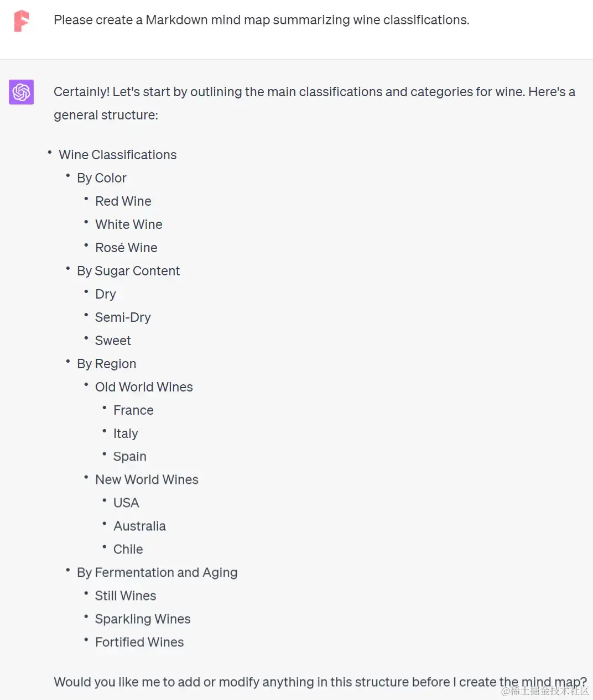The width and height of the screenshot is (593, 700).
Task: Click the "Red Wine" bullet entry
Action: (x=123, y=201)
